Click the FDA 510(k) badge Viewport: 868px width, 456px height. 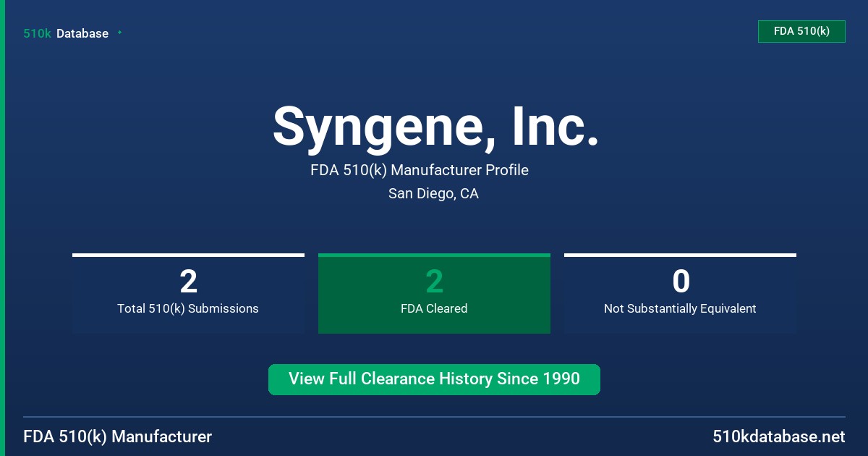tap(801, 31)
